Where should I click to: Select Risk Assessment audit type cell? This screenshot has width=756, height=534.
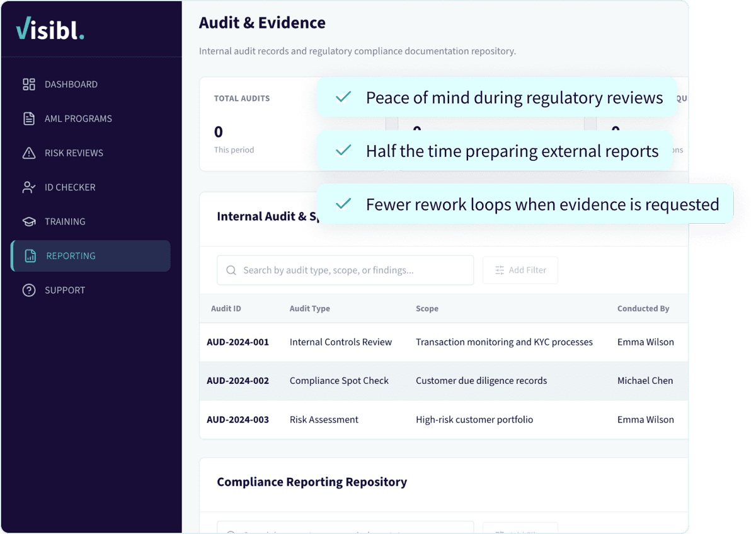coord(324,420)
